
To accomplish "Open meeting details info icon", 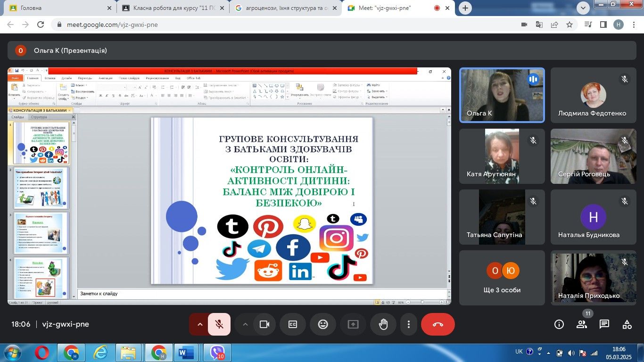I will pyautogui.click(x=559, y=324).
